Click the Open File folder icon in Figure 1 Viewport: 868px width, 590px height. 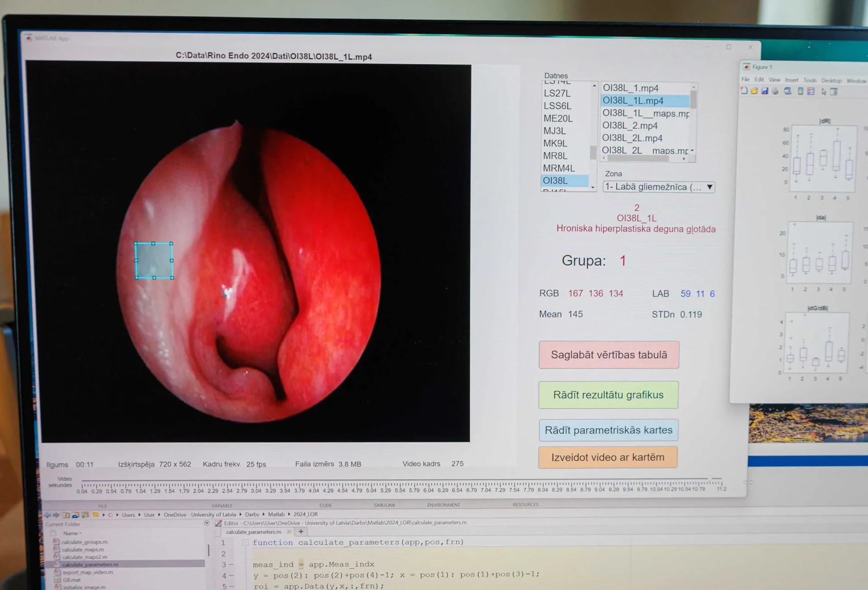click(x=754, y=91)
